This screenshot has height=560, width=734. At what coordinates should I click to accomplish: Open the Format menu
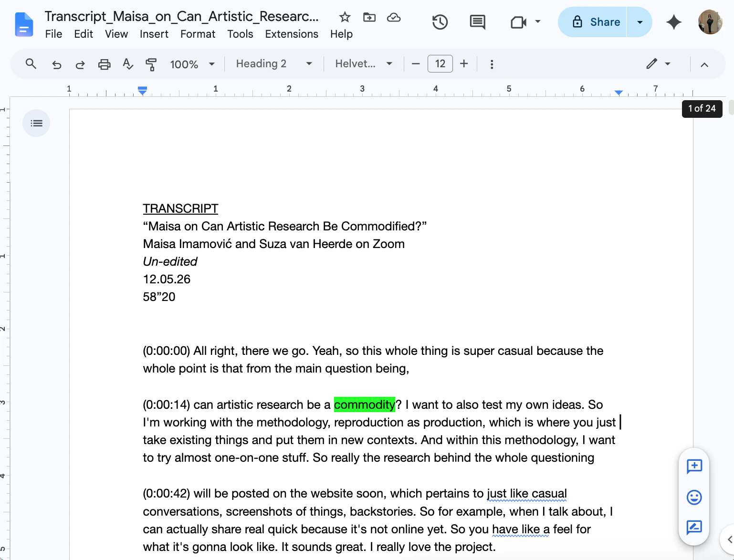point(198,34)
